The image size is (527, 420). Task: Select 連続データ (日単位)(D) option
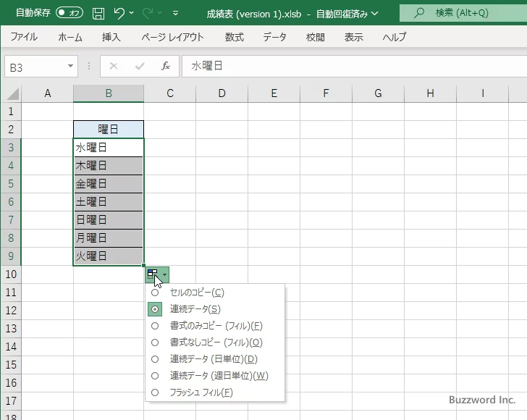215,358
